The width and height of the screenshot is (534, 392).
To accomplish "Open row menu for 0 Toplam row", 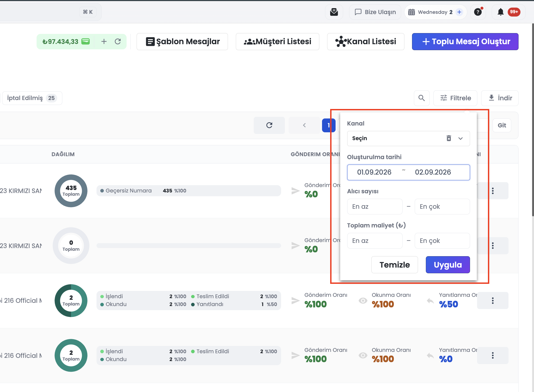I will [x=493, y=246].
